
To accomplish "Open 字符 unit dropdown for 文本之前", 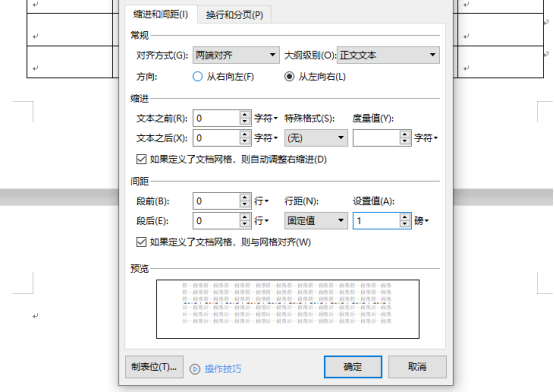I will tap(266, 118).
